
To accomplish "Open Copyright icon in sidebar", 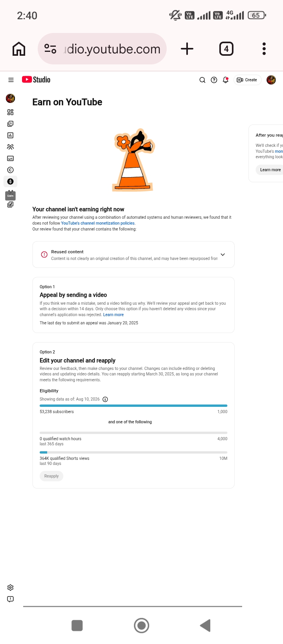I will 11,170.
